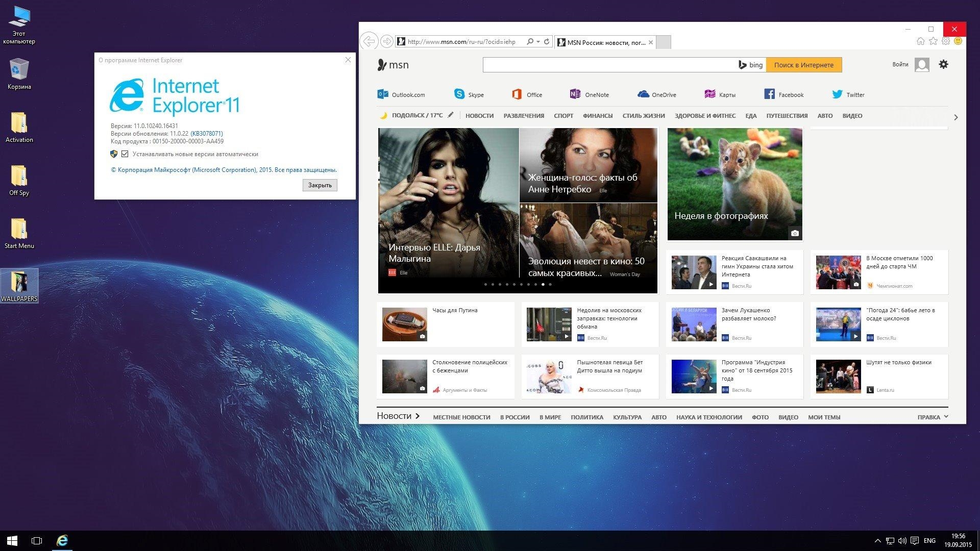Select the last carousel slide dot
The height and width of the screenshot is (551, 980).
(x=550, y=284)
